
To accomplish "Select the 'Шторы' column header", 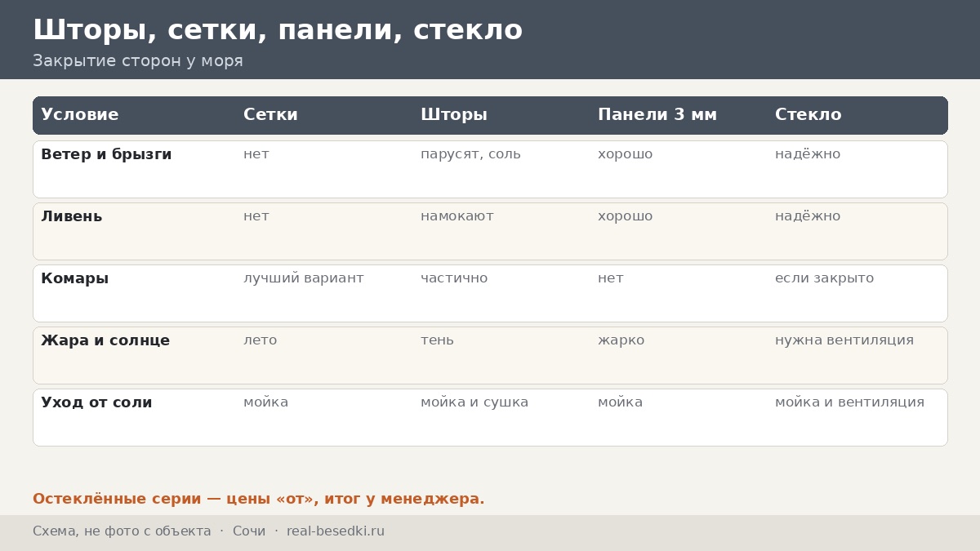I will [454, 115].
